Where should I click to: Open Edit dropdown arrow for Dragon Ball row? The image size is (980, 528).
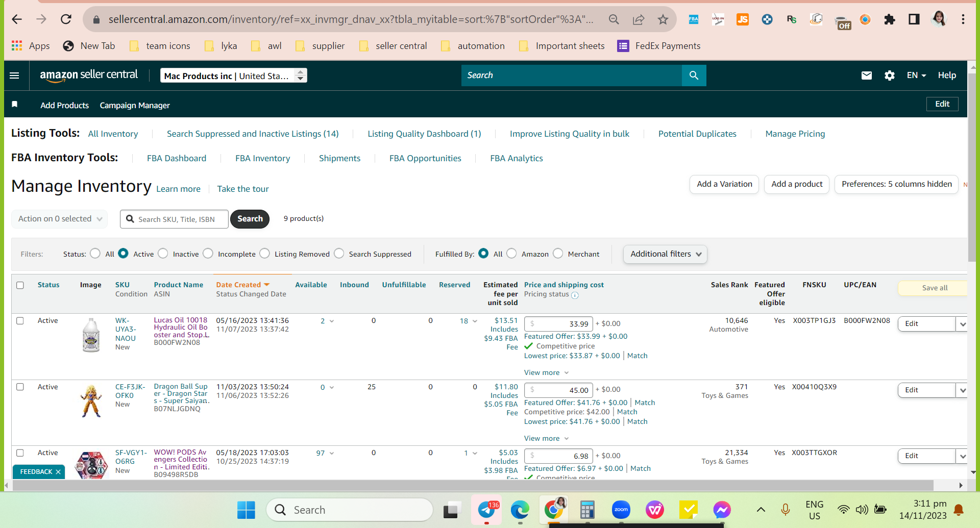point(962,390)
